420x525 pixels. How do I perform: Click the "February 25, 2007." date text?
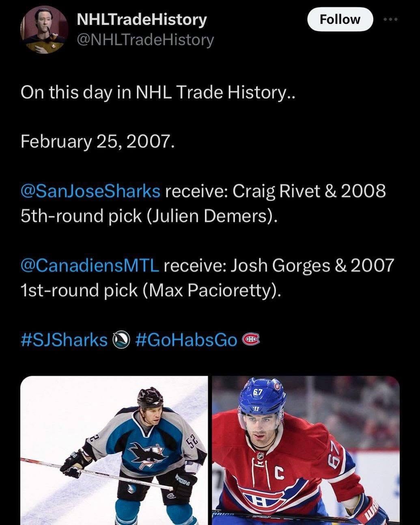[x=97, y=141]
